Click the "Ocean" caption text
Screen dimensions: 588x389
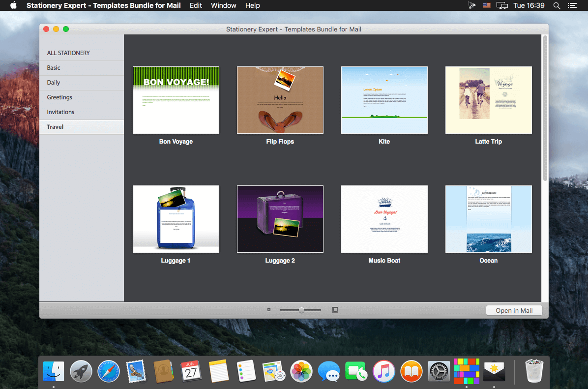coord(489,260)
